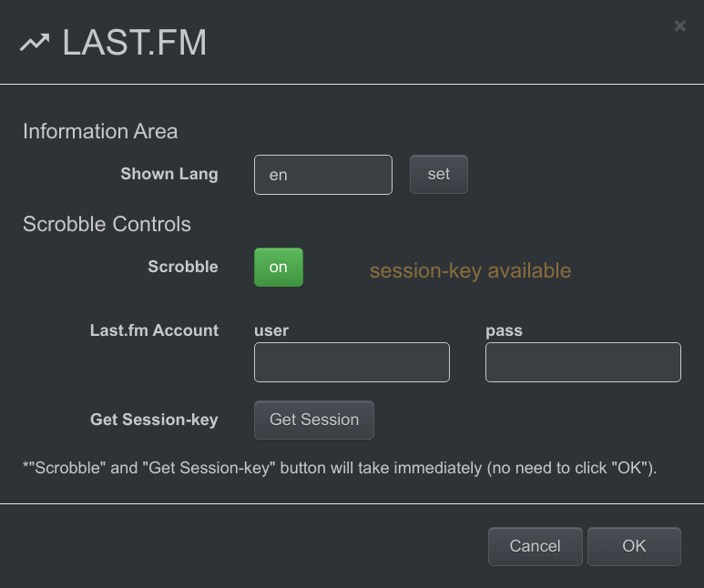Click the Get Session-key label
Image resolution: width=704 pixels, height=588 pixels.
[154, 420]
